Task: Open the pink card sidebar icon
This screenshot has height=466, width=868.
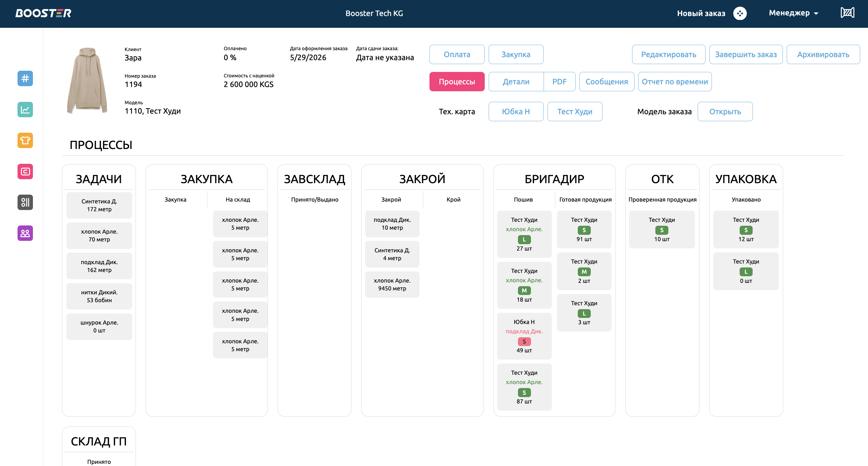Action: click(x=25, y=171)
